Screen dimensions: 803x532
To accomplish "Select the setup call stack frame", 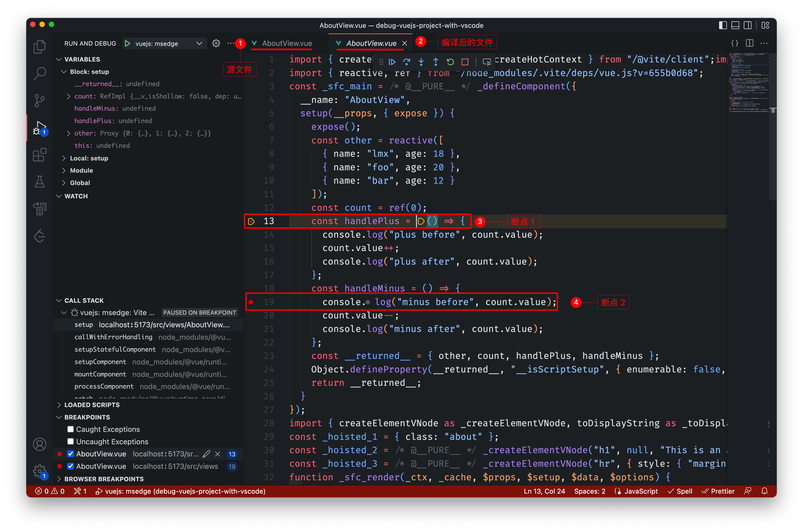I will [148, 325].
